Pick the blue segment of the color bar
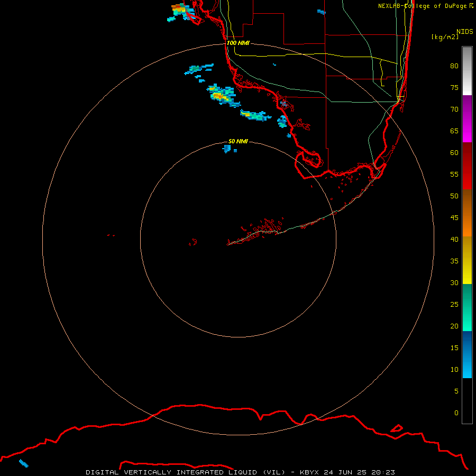This screenshot has height=476, width=476. pos(467,354)
